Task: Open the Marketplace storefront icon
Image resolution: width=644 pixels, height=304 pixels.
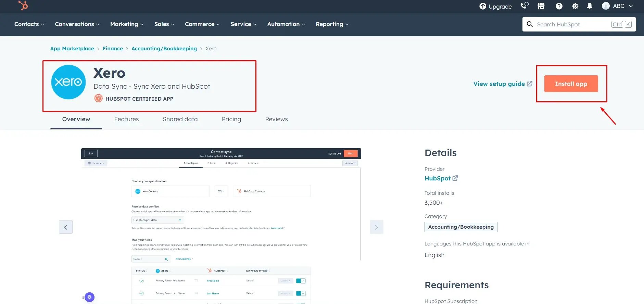Action: click(x=541, y=6)
